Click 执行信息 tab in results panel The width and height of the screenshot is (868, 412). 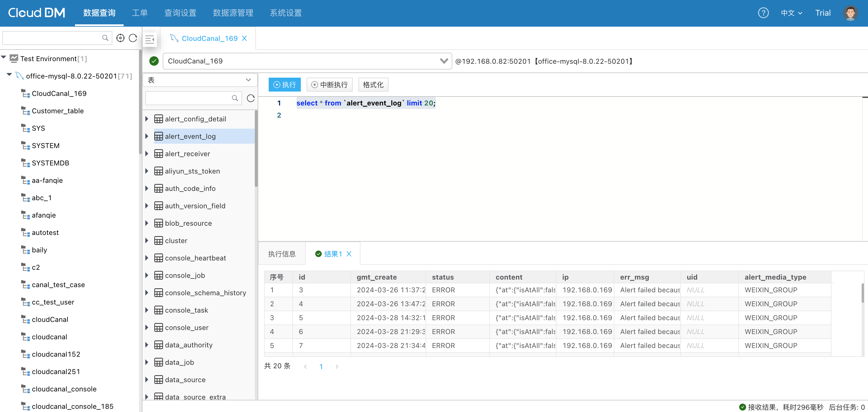click(282, 254)
